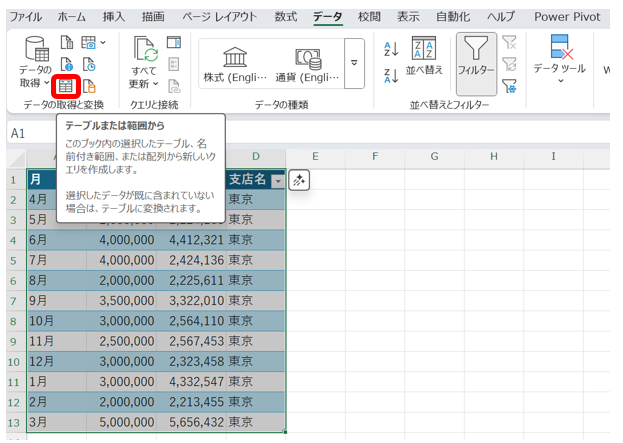Expand データの取得 dropdown arrow

click(47, 83)
